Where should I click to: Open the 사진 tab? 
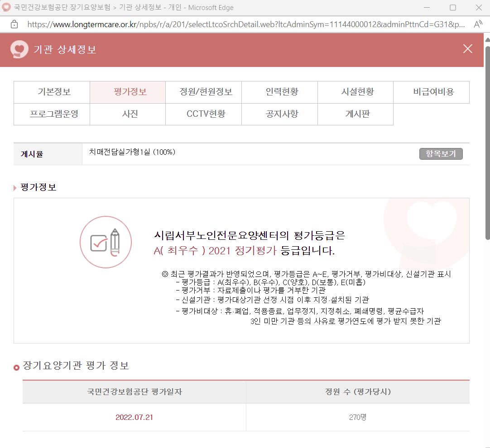127,114
